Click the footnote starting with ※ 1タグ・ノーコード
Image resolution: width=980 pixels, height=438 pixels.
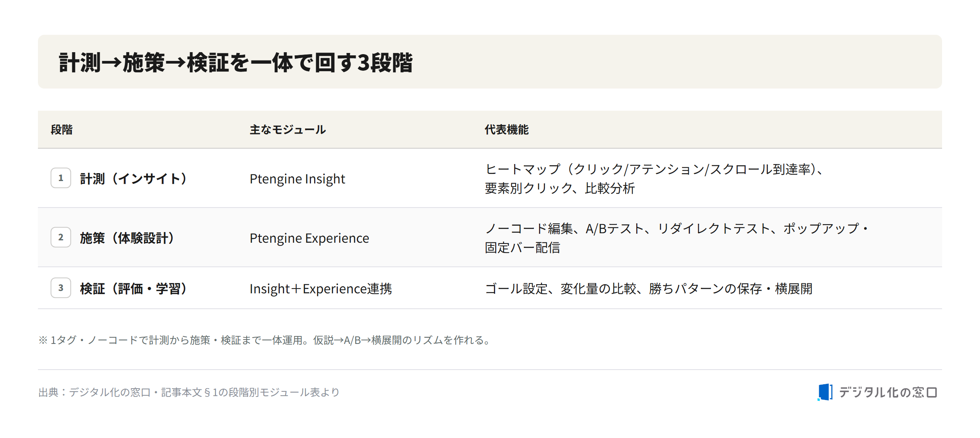[265, 340]
